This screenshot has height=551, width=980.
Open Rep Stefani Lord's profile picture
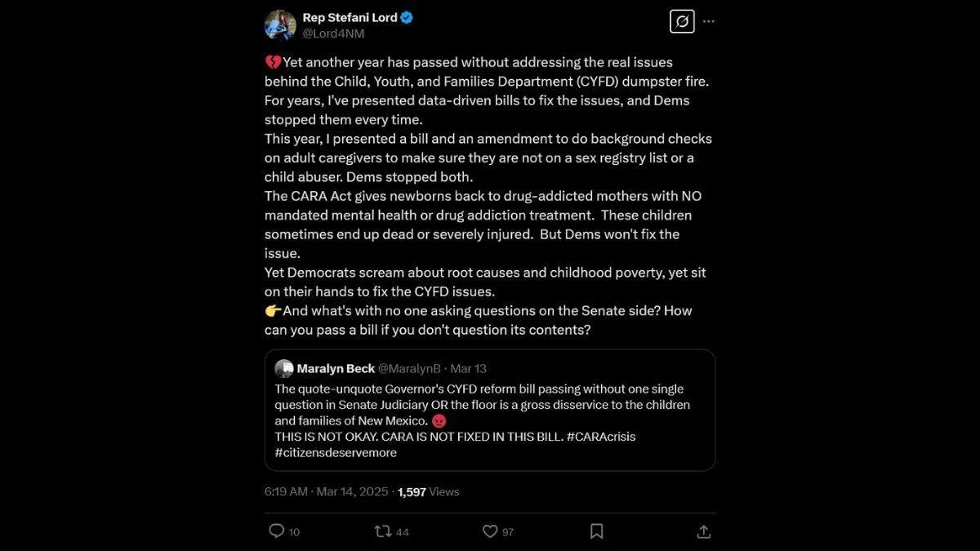[x=280, y=25]
